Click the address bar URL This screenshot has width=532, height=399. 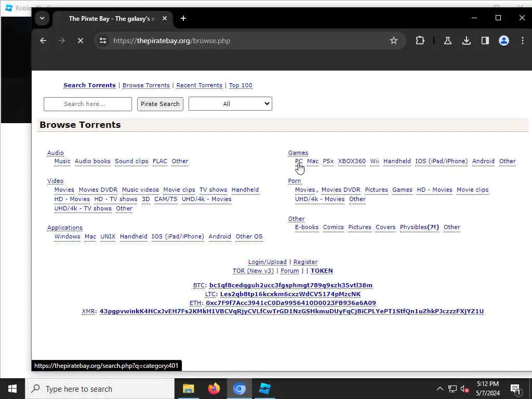[171, 41]
